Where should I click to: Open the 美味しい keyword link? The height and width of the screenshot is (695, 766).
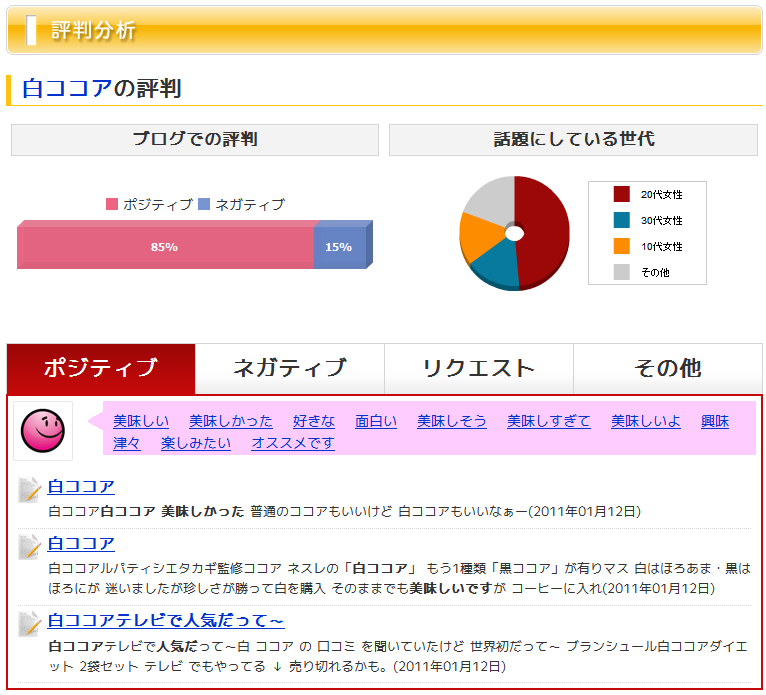tap(141, 421)
